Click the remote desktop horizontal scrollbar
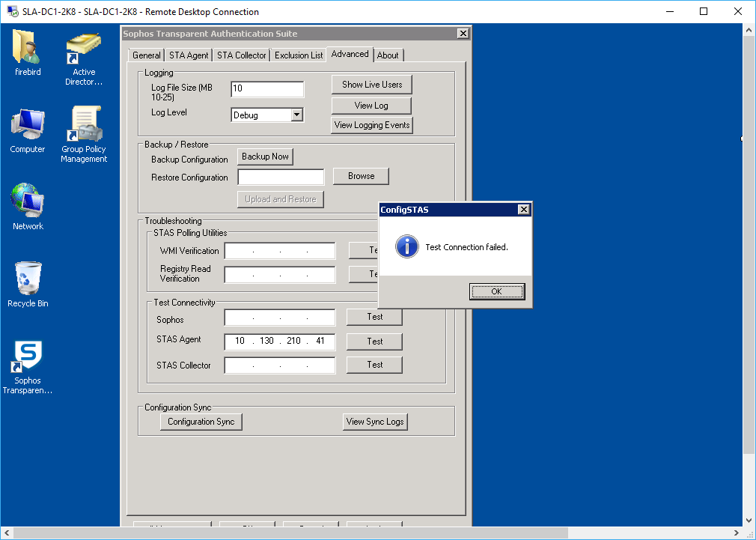 coord(290,533)
